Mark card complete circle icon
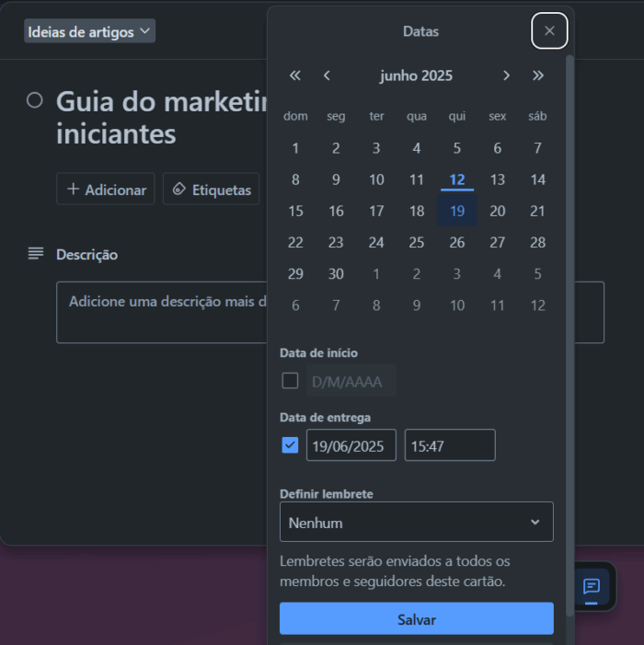This screenshot has width=644, height=645. 35,100
